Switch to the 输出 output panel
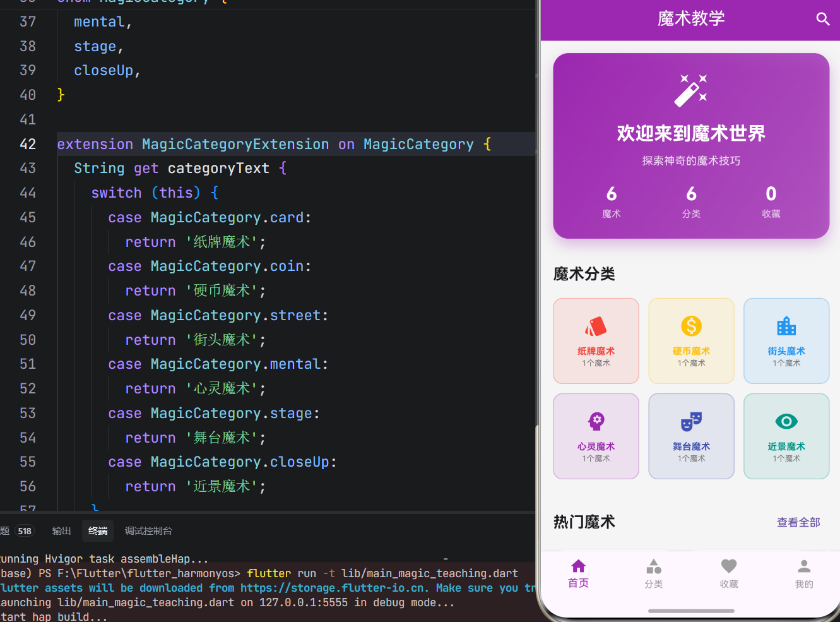The width and height of the screenshot is (840, 622). click(61, 530)
